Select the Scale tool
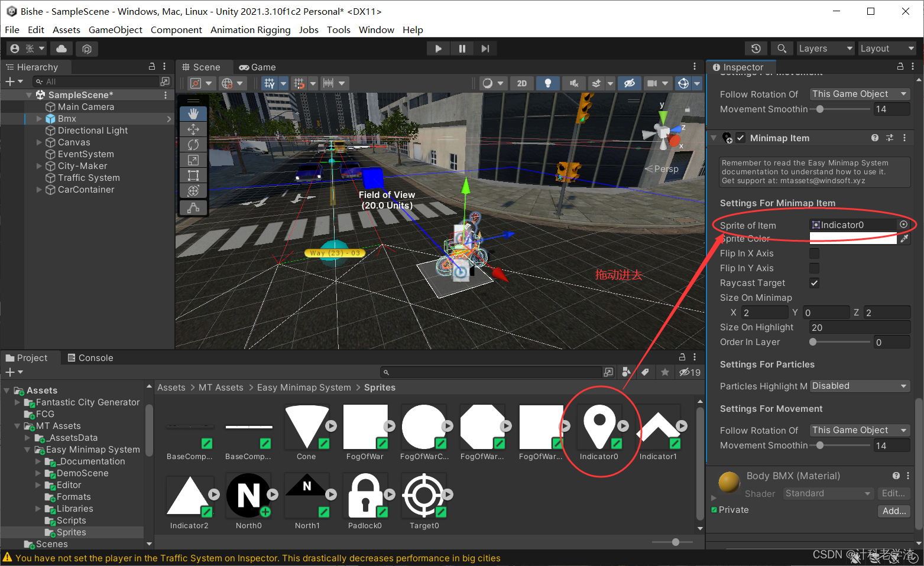This screenshot has height=566, width=924. pos(193,160)
